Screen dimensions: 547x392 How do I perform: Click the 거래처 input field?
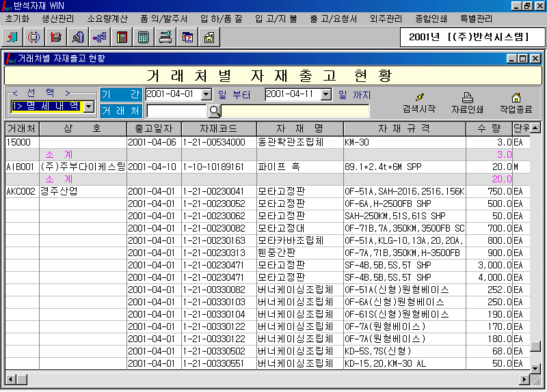176,111
